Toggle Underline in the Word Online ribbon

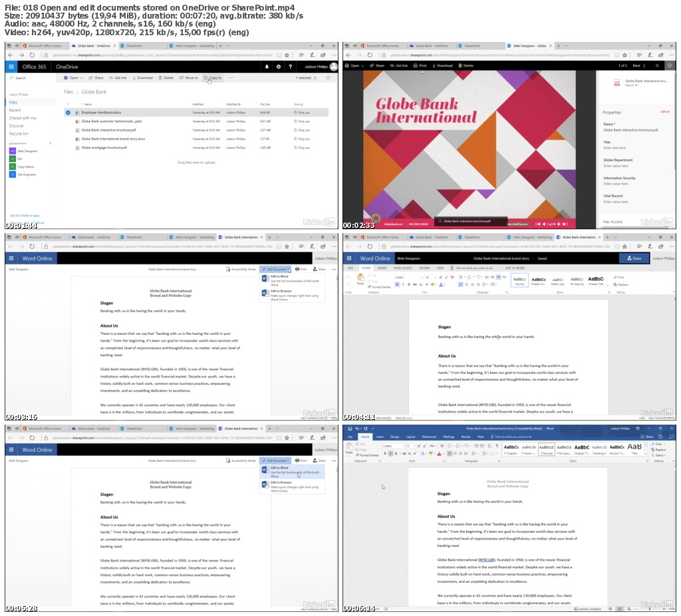click(409, 284)
